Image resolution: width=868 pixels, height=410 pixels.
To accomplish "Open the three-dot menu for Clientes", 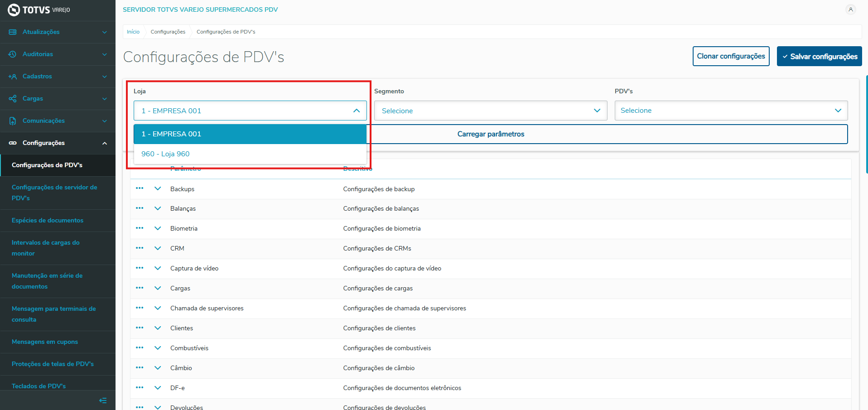I will (x=140, y=328).
